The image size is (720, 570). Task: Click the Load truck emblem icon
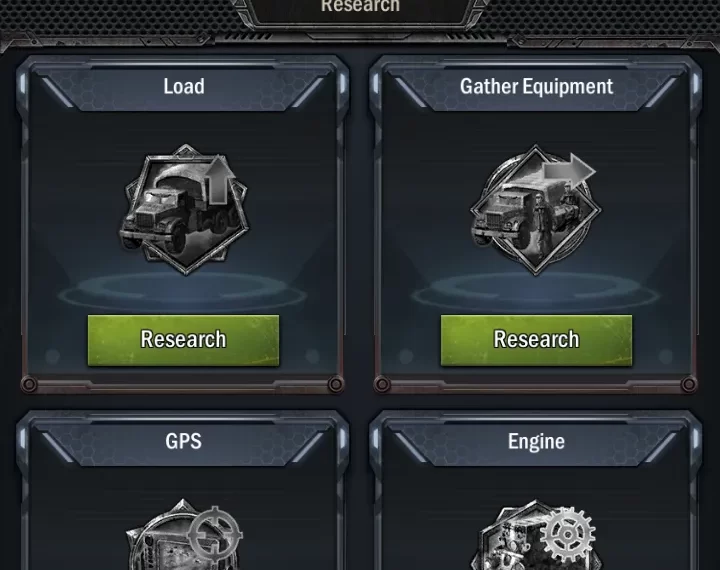[x=185, y=209]
